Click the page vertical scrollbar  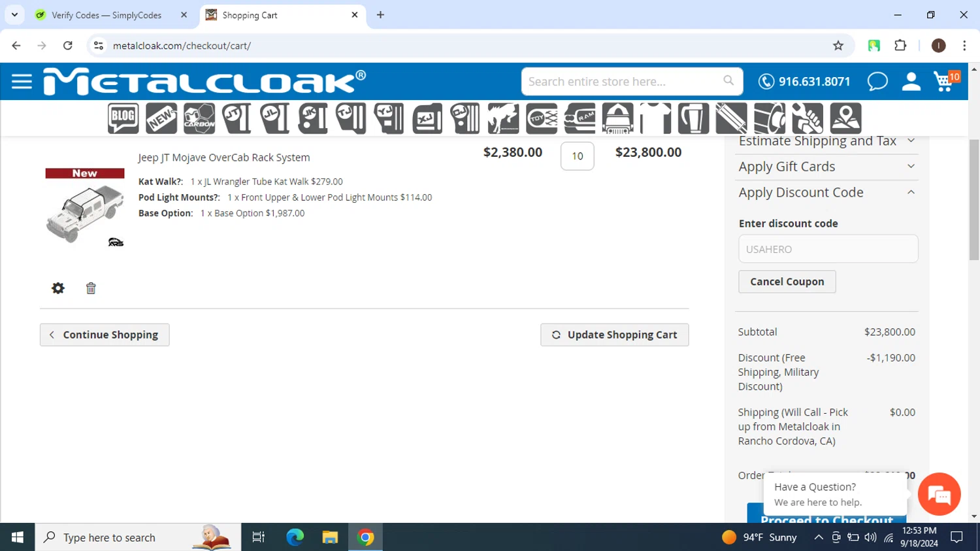coord(974,199)
